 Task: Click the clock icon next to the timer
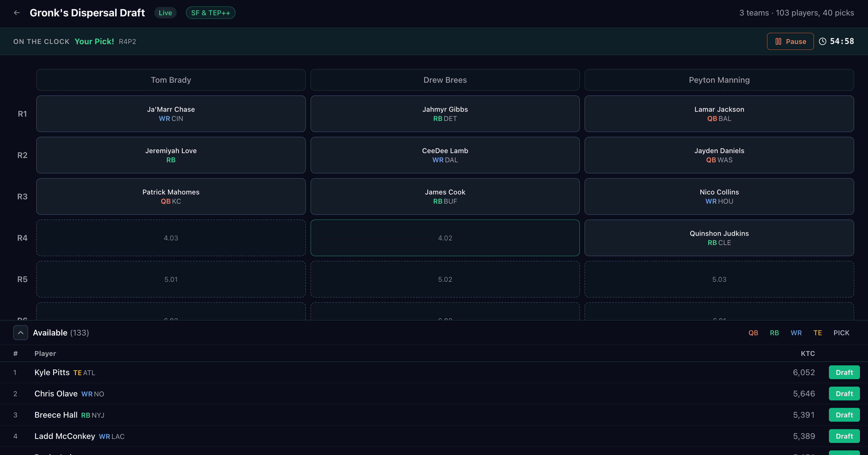[823, 41]
